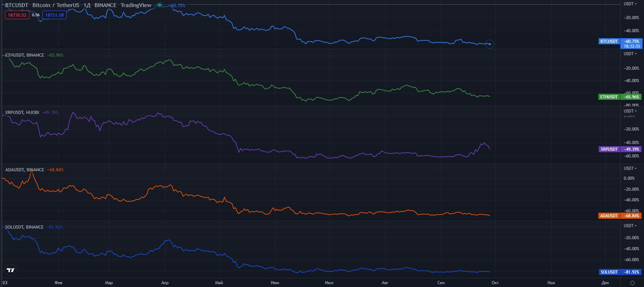Screen dimensions: 644x287
Task: Click the -81.92% value in SOLUSDT legend
Action: [x=55, y=227]
